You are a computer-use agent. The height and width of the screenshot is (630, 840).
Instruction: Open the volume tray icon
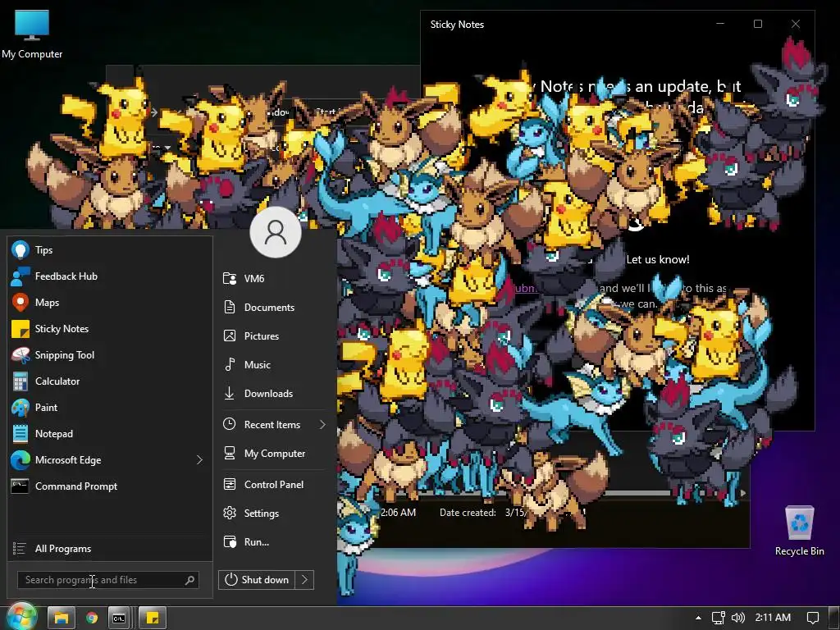738,618
